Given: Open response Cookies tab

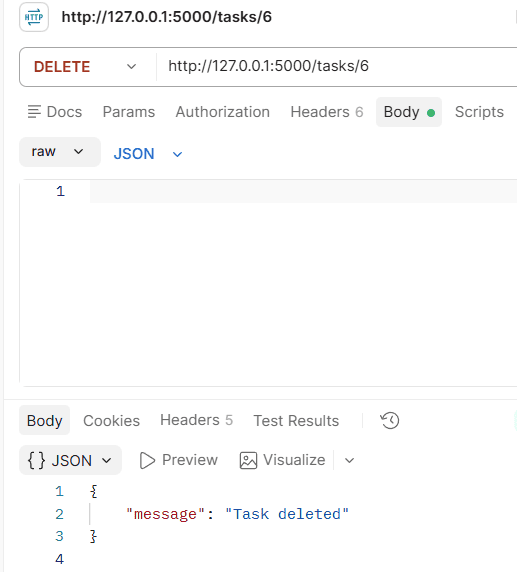Looking at the screenshot, I should (x=111, y=421).
